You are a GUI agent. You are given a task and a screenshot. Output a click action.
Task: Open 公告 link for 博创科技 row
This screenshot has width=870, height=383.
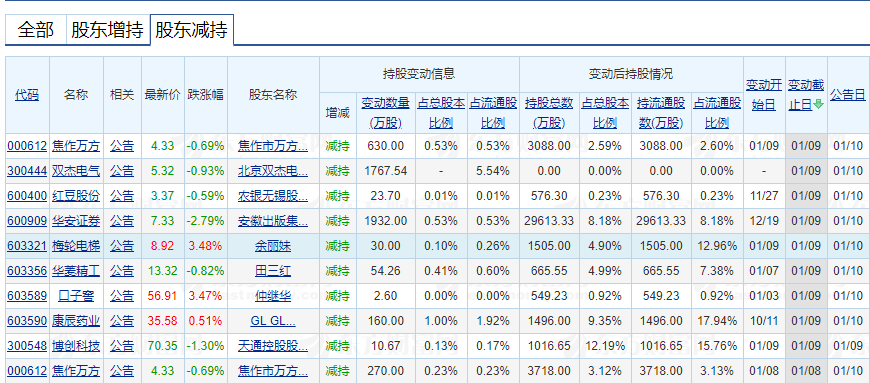(122, 346)
